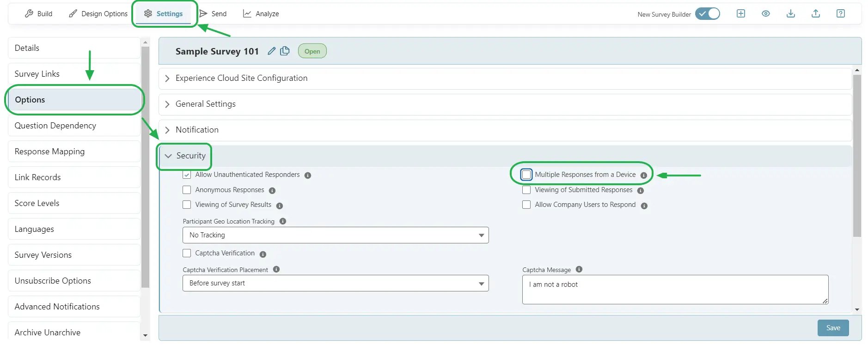Tick Viewing of Survey Results checkbox
Screen dimensions: 868x345
[187, 205]
